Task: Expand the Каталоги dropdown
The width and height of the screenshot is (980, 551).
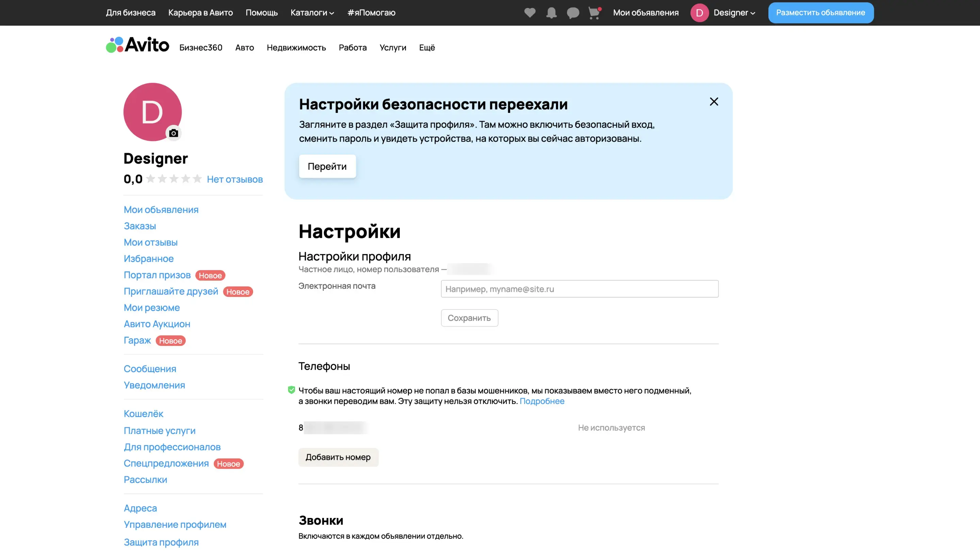Action: (x=312, y=13)
